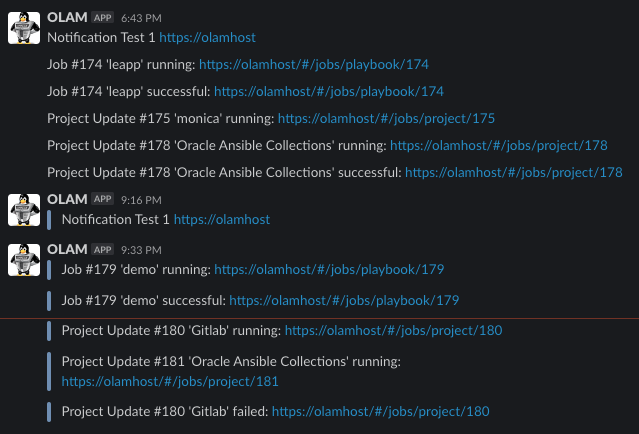The height and width of the screenshot is (434, 639).
Task: Open the Project Update #181 jobs link
Action: coord(170,381)
